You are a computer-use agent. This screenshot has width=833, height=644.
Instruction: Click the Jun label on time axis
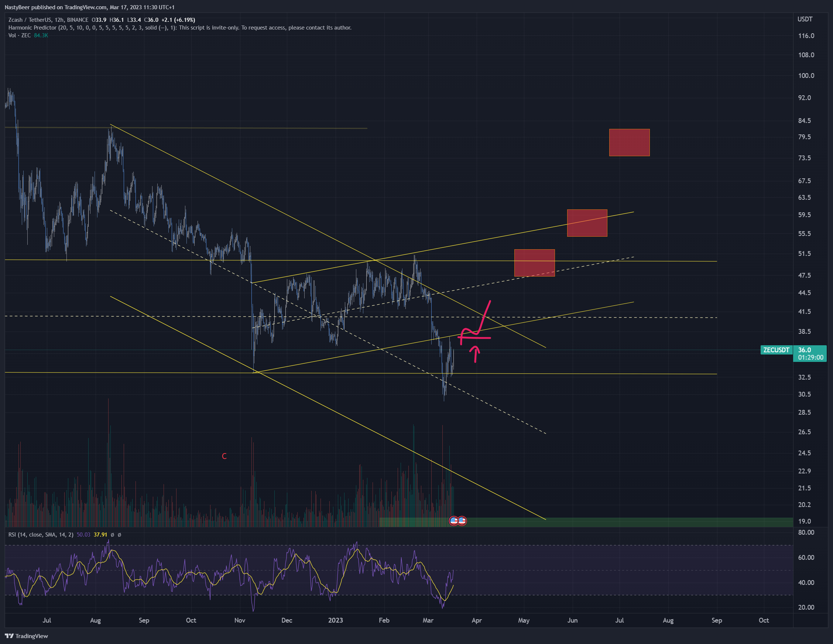point(572,620)
